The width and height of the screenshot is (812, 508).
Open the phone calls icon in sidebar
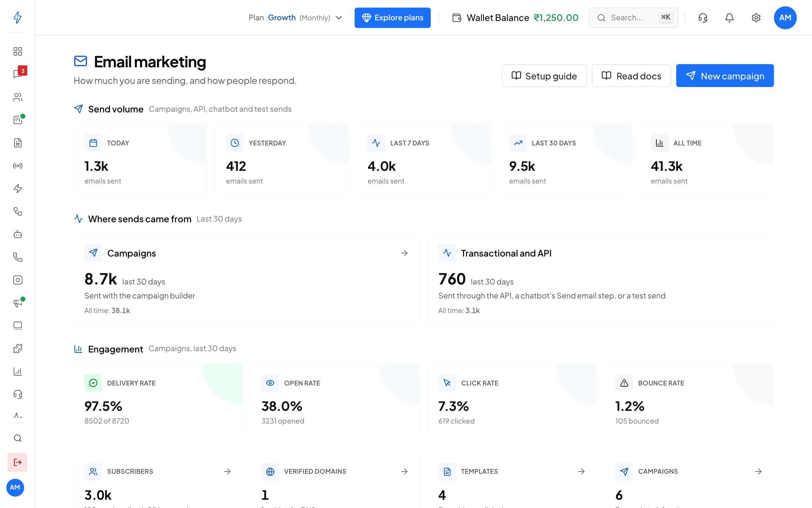pos(17,257)
